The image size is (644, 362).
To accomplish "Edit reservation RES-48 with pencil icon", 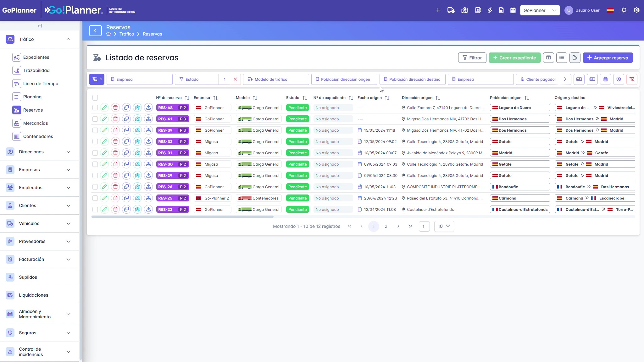I will [104, 108].
